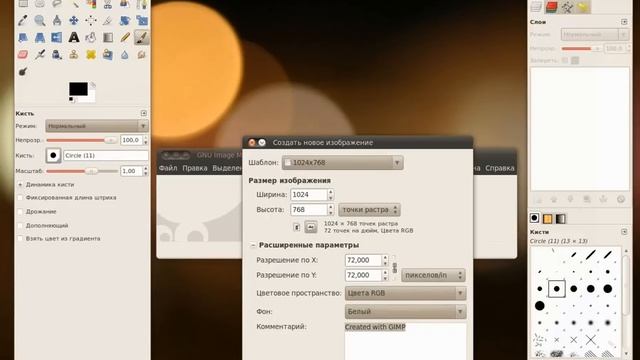Select the Text tool
Screen dimensions: 640x360
pyautogui.click(x=74, y=38)
